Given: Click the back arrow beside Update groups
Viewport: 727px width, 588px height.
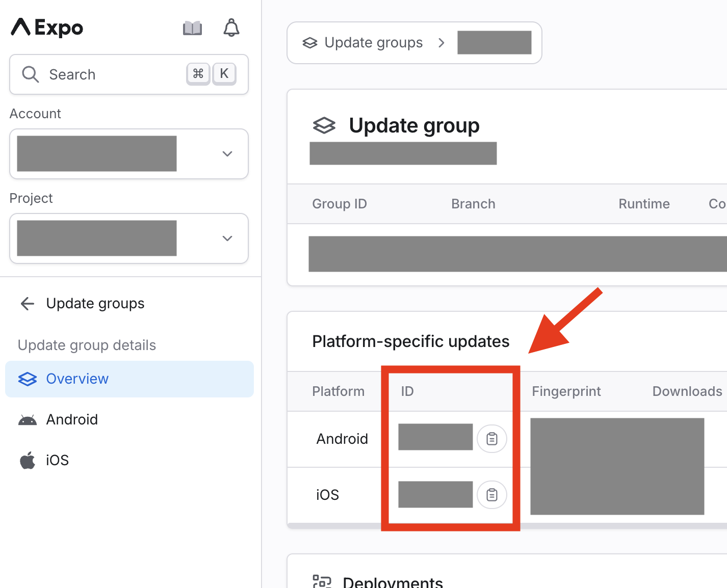Looking at the screenshot, I should (x=27, y=304).
